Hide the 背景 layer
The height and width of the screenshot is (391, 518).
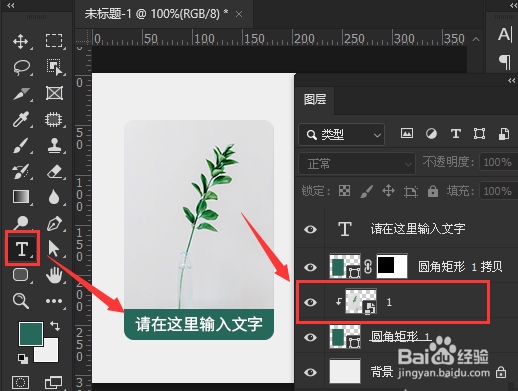tap(310, 372)
